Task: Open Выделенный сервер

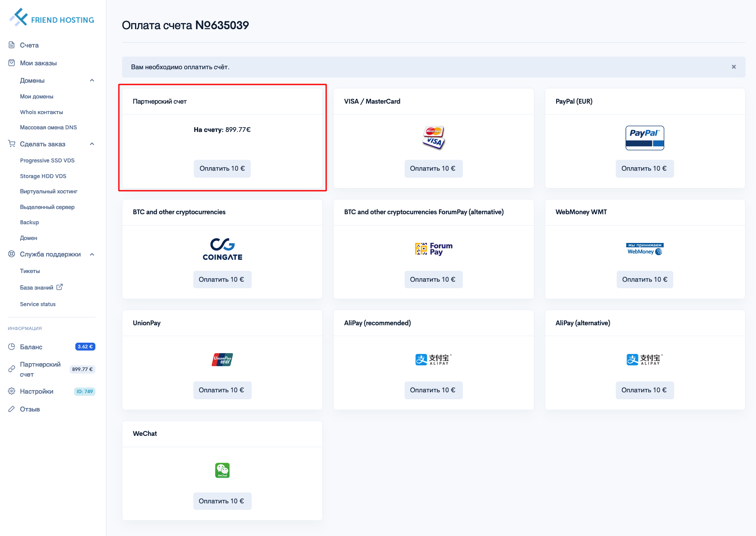Action: coord(47,207)
